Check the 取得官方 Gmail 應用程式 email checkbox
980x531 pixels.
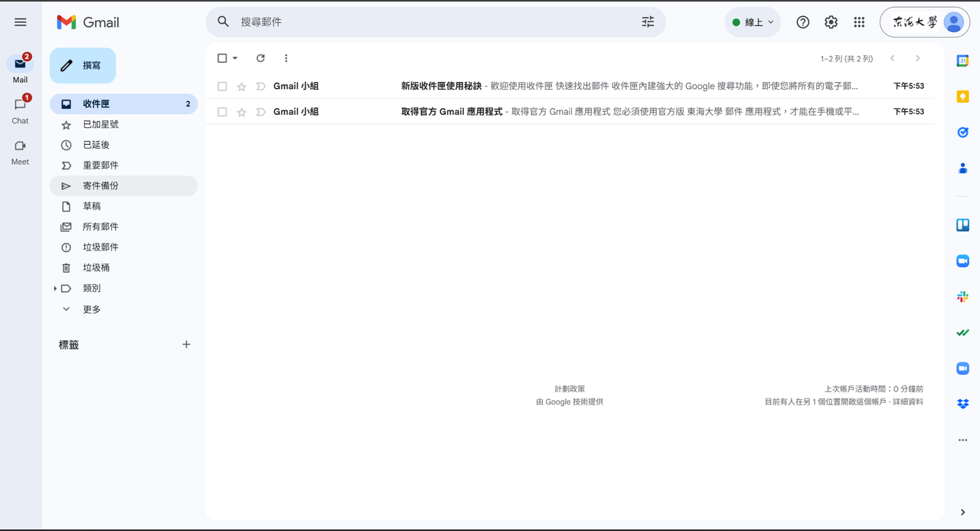pos(222,112)
